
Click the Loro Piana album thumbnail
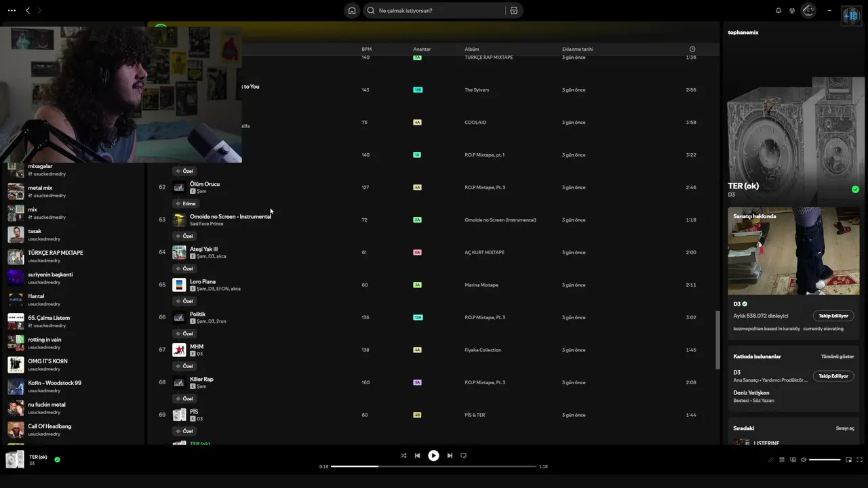[x=179, y=285]
